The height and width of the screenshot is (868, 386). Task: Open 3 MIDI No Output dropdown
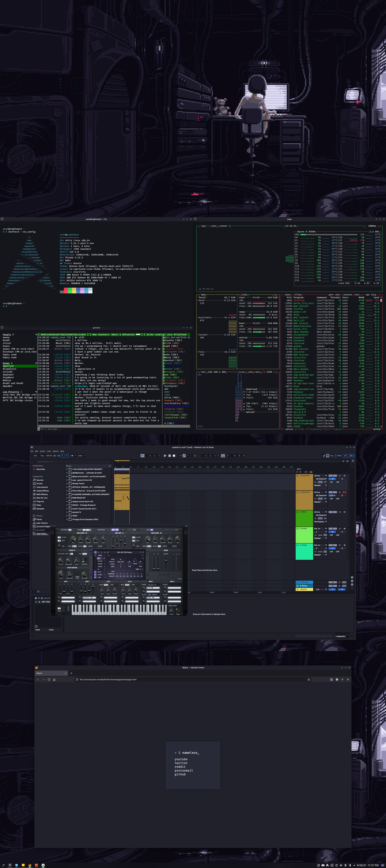[x=320, y=522]
